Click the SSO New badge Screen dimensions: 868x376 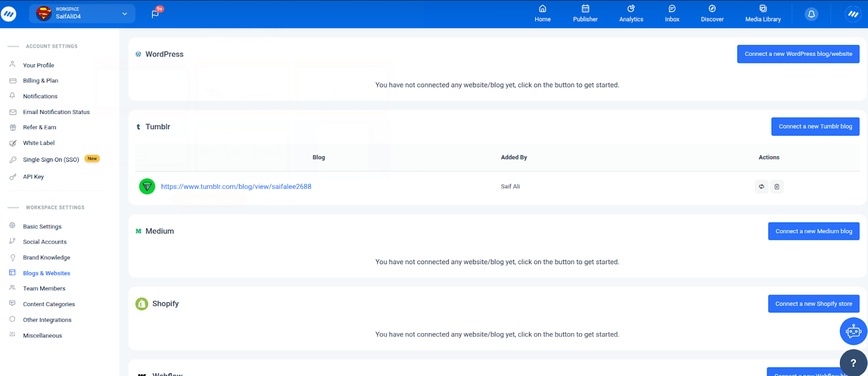[x=92, y=159]
